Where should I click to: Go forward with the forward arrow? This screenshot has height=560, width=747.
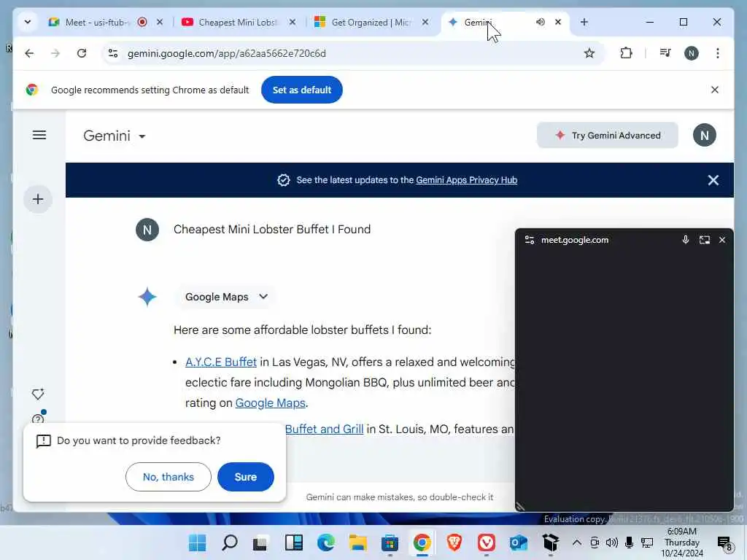(x=55, y=53)
